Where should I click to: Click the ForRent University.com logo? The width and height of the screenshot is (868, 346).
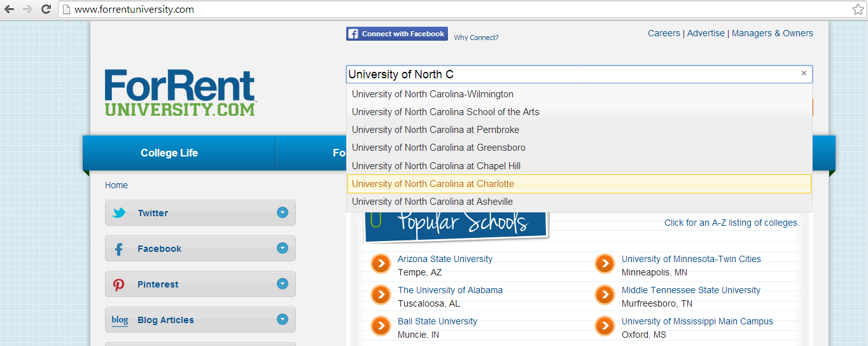pyautogui.click(x=181, y=93)
